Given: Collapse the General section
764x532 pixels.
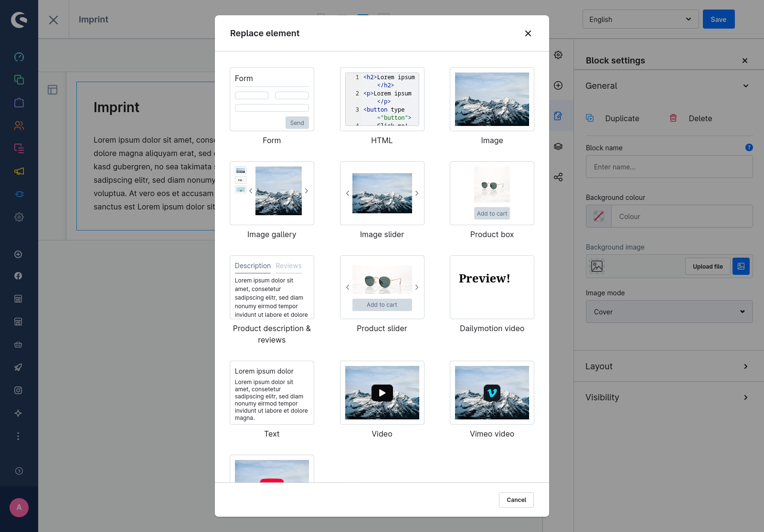Looking at the screenshot, I should coord(669,86).
